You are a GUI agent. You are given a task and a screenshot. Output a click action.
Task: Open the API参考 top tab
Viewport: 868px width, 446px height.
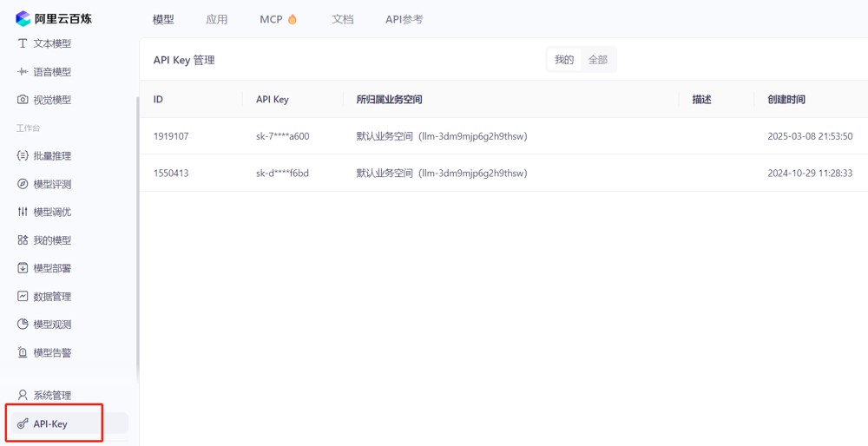(x=404, y=19)
